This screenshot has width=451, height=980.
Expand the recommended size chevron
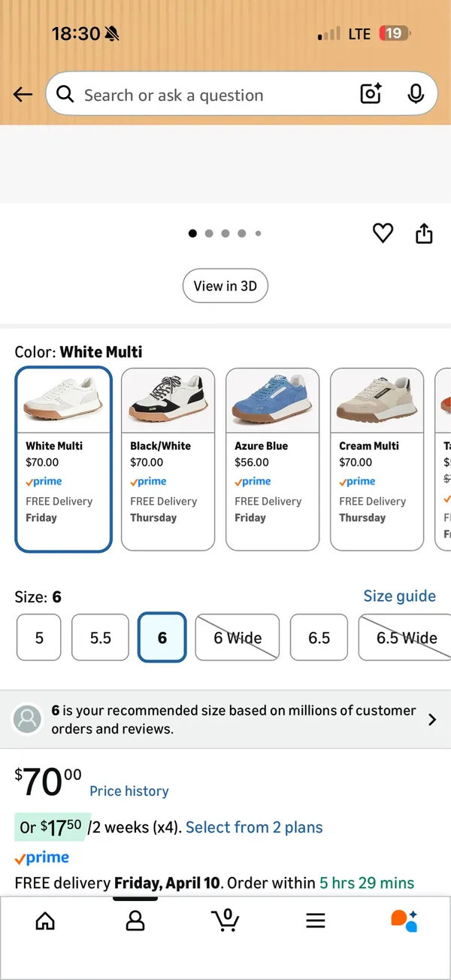coord(432,720)
